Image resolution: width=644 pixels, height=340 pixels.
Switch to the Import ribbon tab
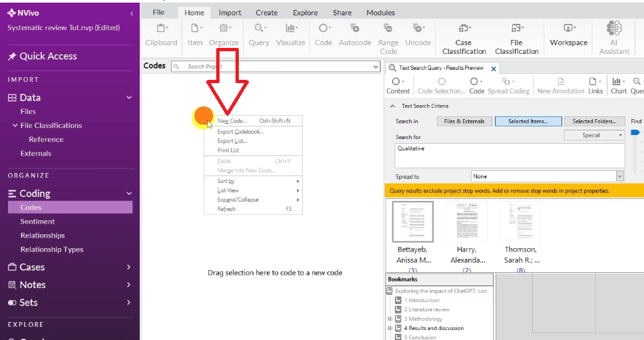tap(230, 13)
